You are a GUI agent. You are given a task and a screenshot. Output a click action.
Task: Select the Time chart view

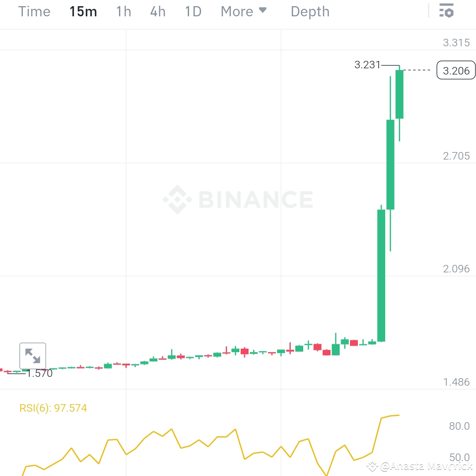tap(34, 11)
